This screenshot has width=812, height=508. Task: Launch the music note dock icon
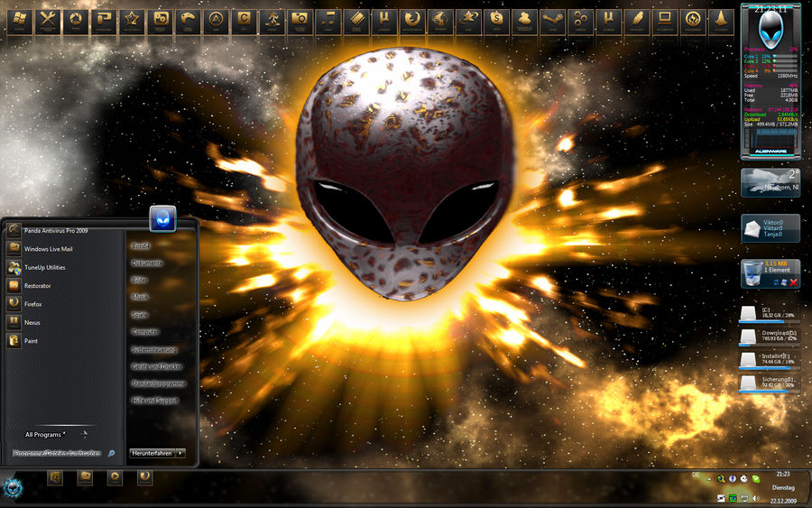pos(328,22)
